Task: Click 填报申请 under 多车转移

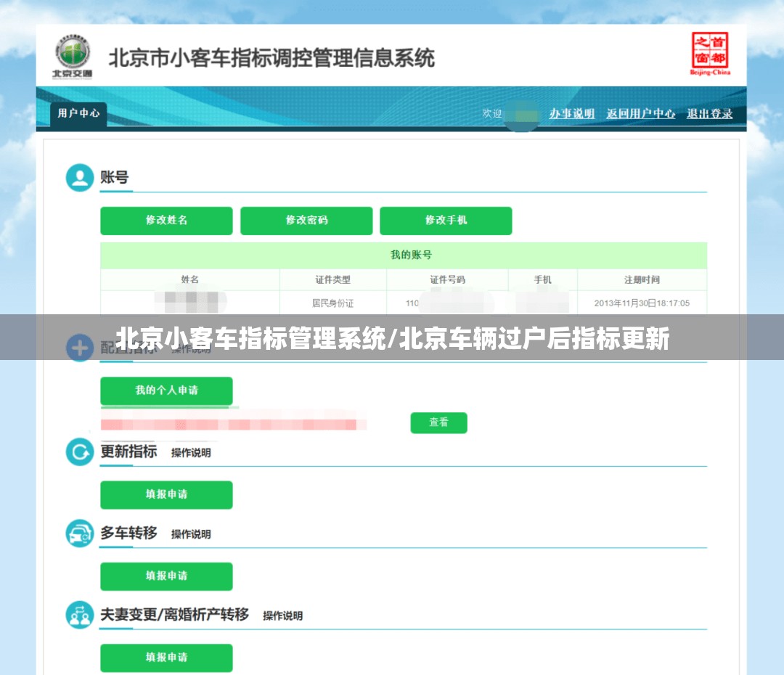Action: tap(166, 576)
